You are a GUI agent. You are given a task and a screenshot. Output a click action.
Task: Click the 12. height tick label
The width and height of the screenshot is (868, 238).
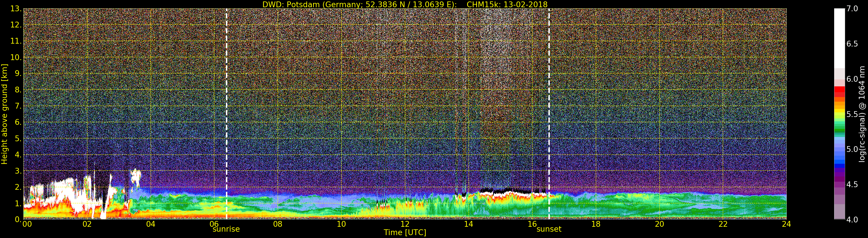pos(16,25)
